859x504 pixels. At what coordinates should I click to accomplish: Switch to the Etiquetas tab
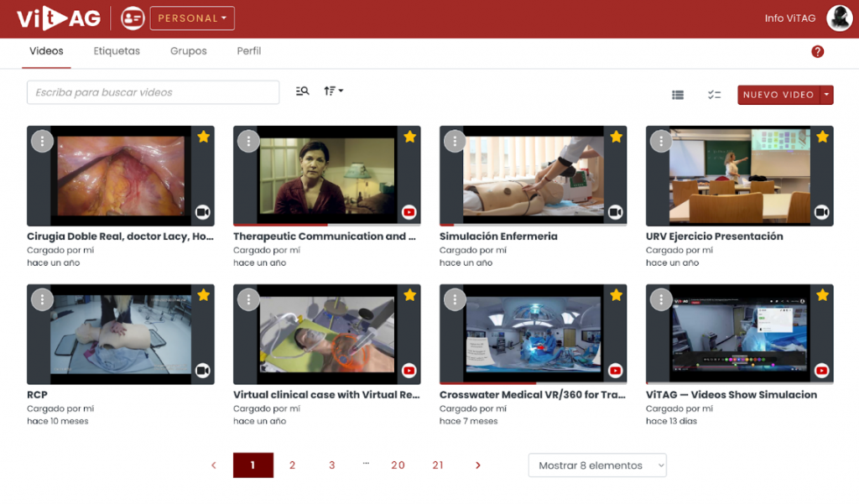click(x=117, y=51)
